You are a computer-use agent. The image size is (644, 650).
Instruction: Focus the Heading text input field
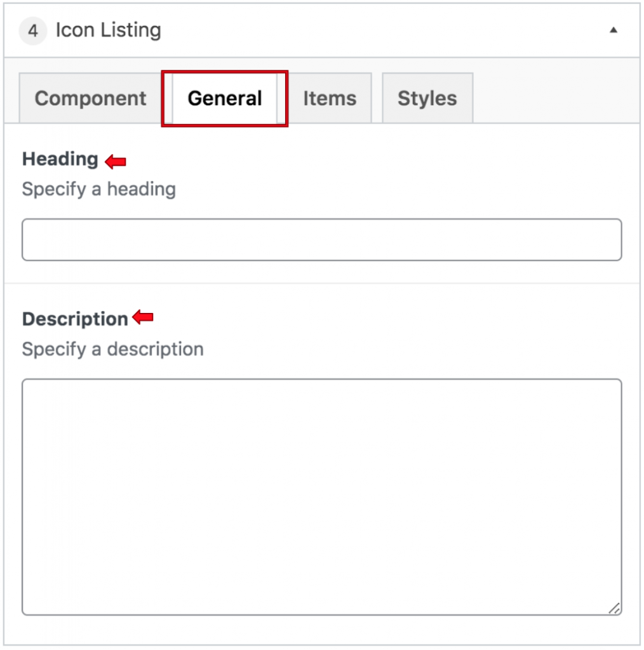tap(322, 239)
